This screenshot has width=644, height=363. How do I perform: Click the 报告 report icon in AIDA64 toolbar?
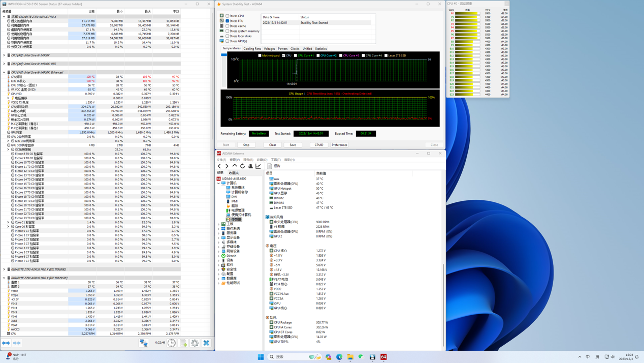pos(270,166)
